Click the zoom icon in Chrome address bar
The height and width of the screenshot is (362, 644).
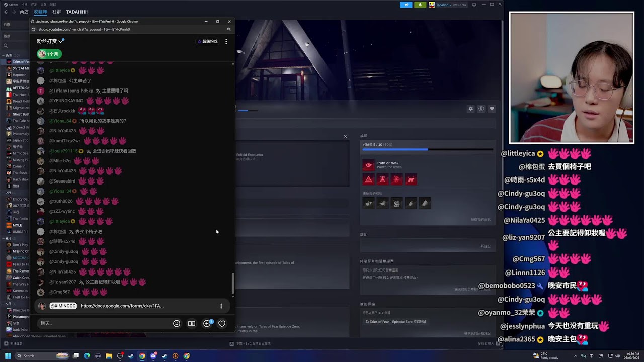pyautogui.click(x=229, y=29)
